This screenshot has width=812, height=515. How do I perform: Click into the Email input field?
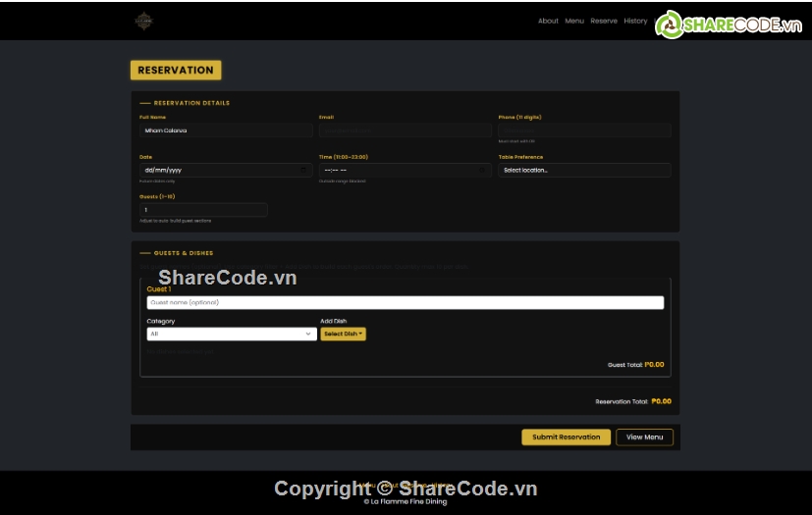(405, 130)
